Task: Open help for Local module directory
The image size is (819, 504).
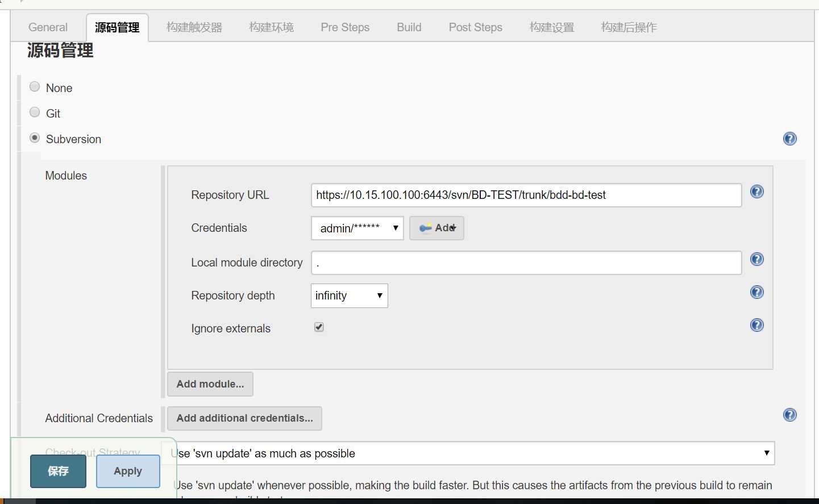Action: tap(756, 259)
